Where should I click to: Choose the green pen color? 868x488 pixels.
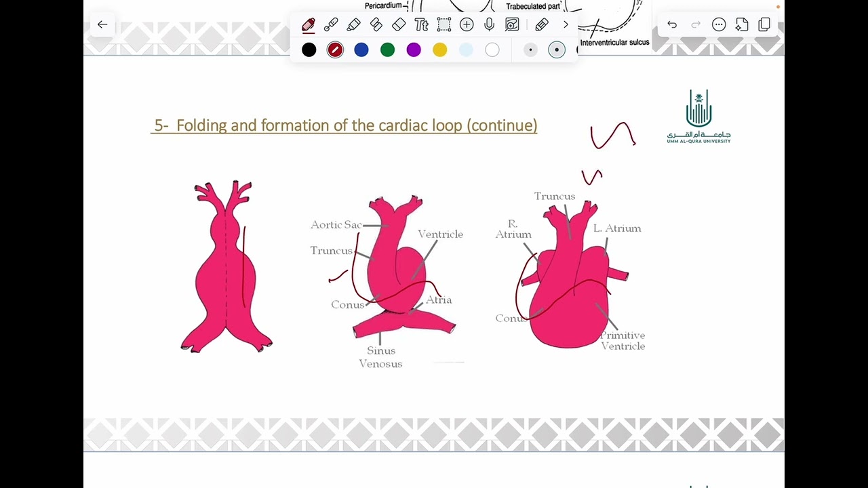pos(387,49)
